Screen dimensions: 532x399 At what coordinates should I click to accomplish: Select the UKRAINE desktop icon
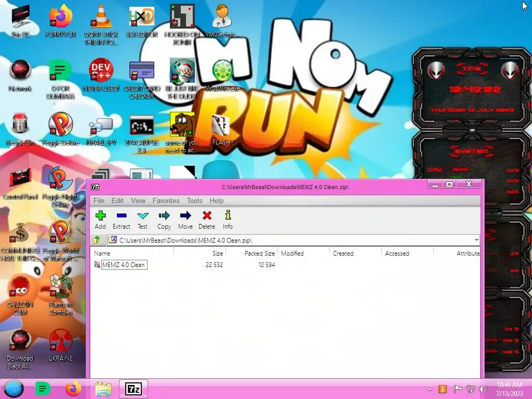click(60, 345)
